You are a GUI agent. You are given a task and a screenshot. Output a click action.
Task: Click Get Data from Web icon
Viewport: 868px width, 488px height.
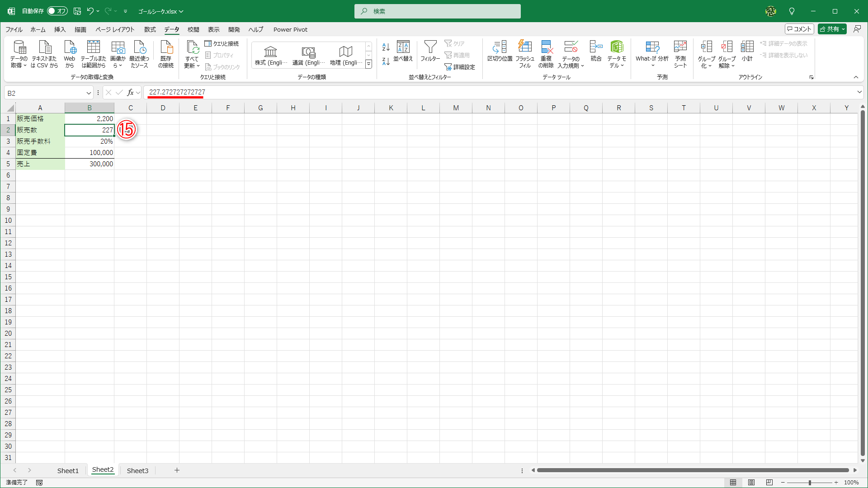pyautogui.click(x=70, y=47)
